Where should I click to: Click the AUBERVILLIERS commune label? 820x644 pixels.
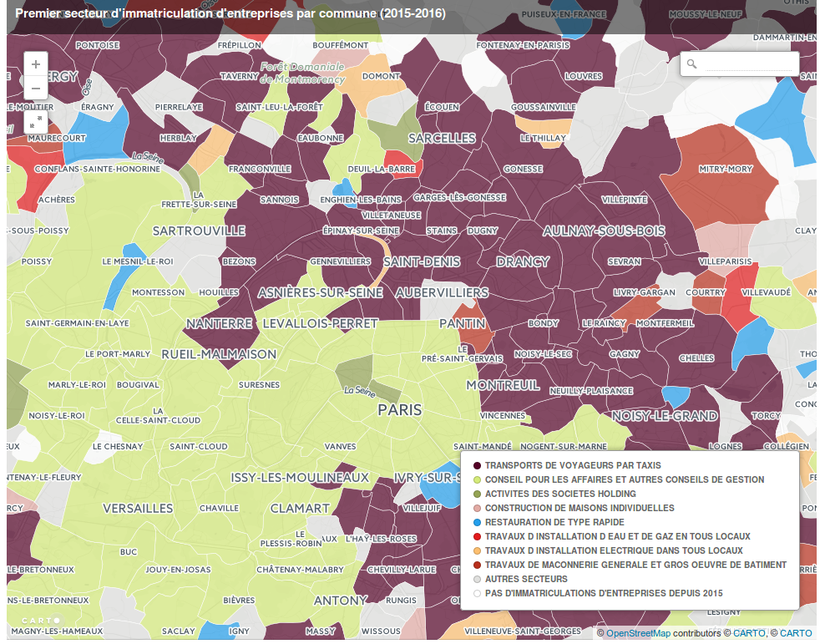(x=442, y=293)
